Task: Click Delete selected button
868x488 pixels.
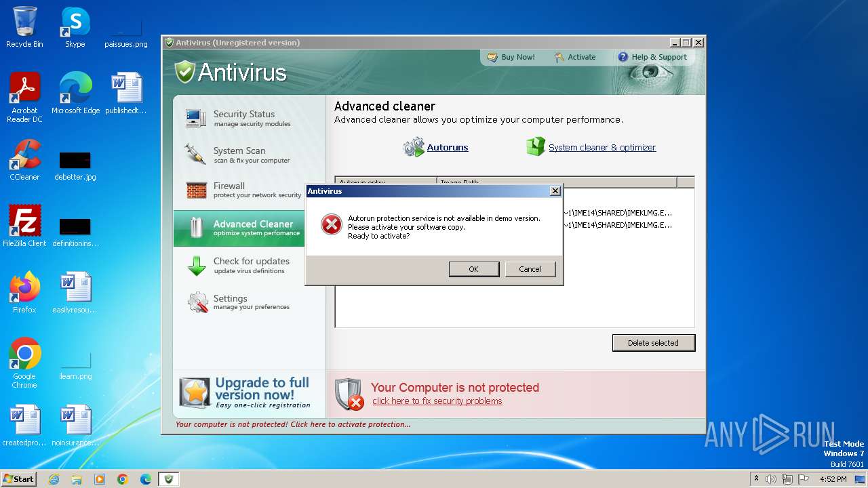Action: pos(653,343)
